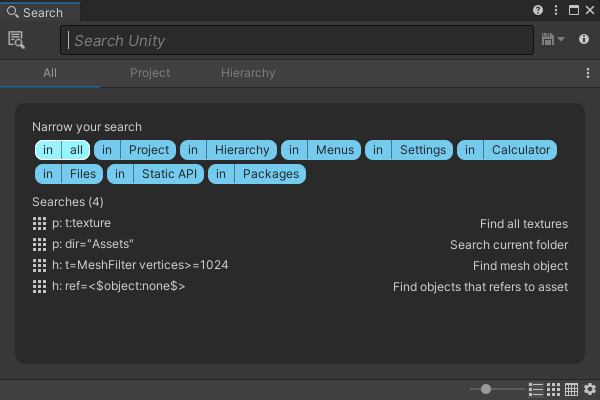Open the query builder icon
The height and width of the screenshot is (400, 600).
click(x=16, y=40)
